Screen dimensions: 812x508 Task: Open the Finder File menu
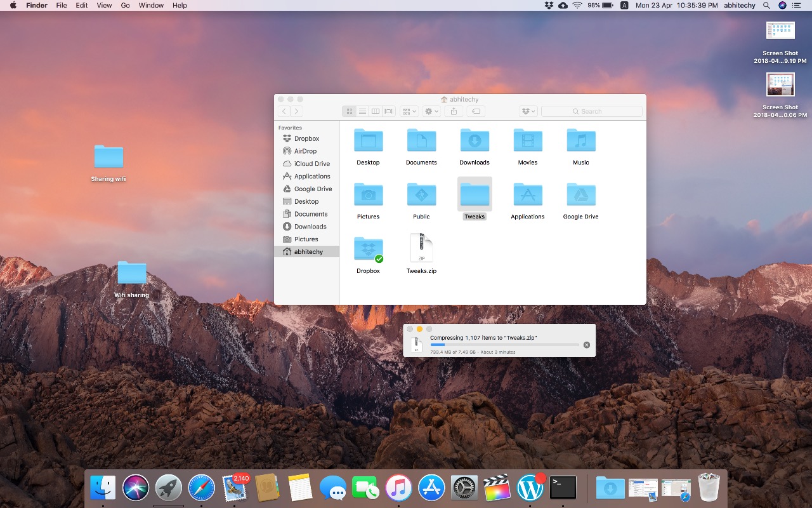click(x=61, y=5)
